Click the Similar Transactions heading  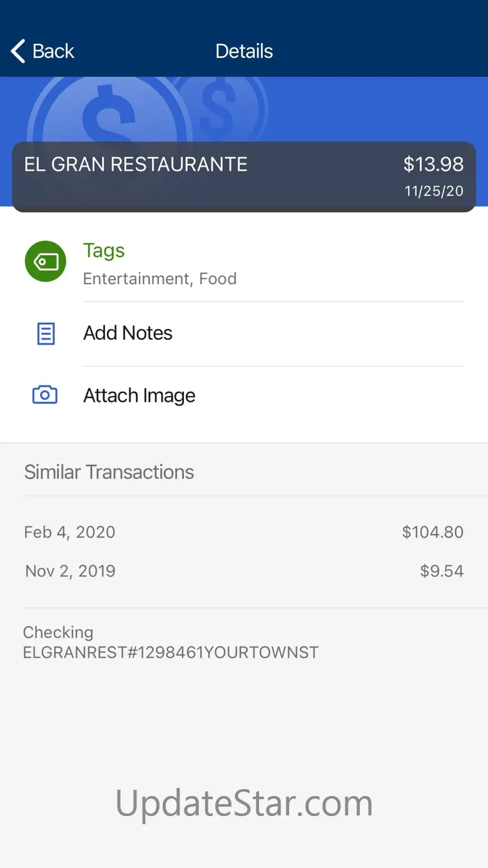point(109,472)
